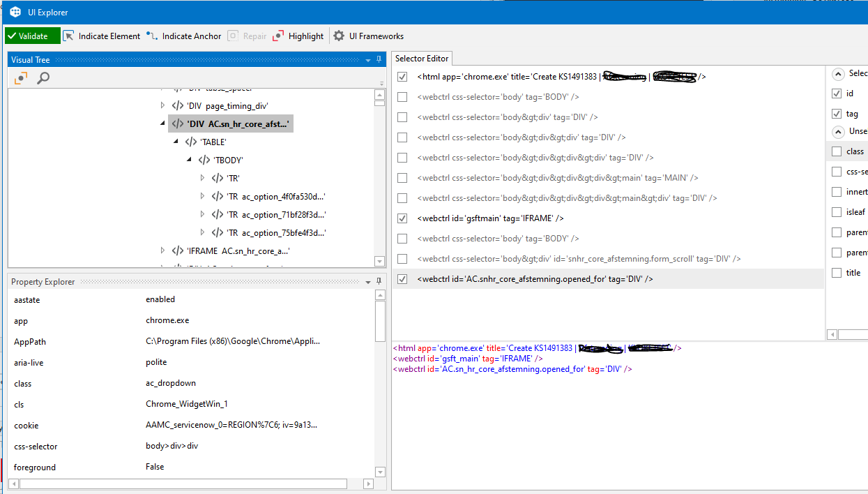This screenshot has width=868, height=494.
Task: Click the code icon next to 'DIV page_timing_div'
Action: tap(178, 105)
